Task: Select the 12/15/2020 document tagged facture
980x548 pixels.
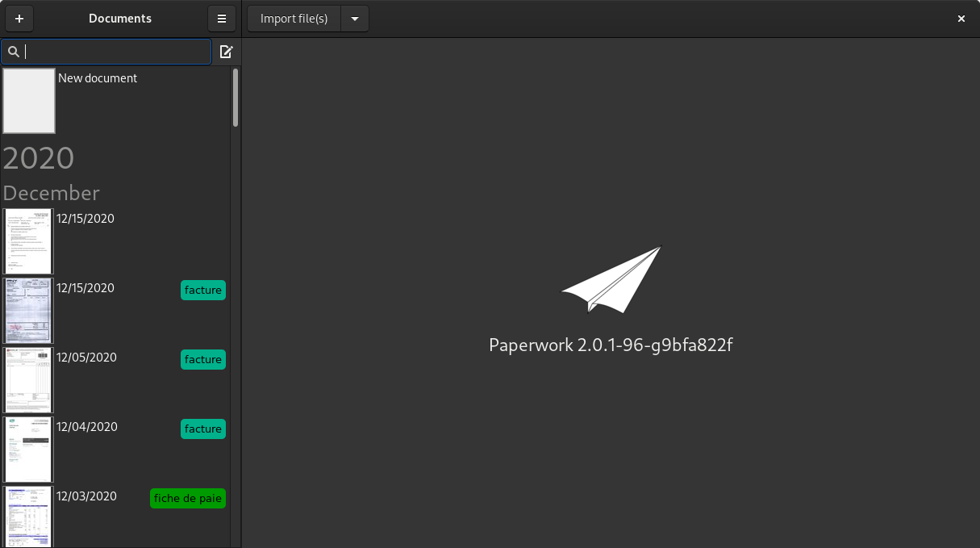Action: [x=85, y=288]
